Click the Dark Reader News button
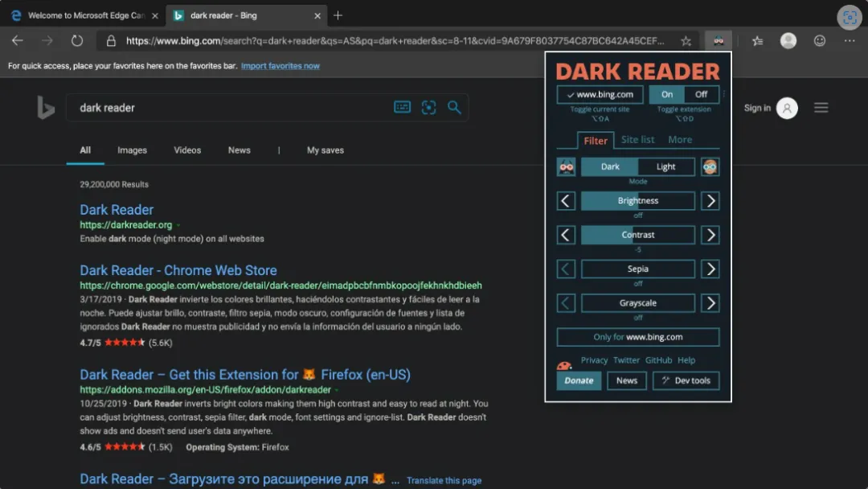 [627, 380]
